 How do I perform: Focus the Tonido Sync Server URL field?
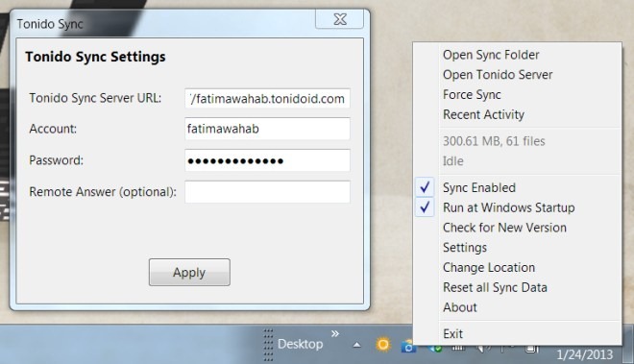pyautogui.click(x=267, y=98)
